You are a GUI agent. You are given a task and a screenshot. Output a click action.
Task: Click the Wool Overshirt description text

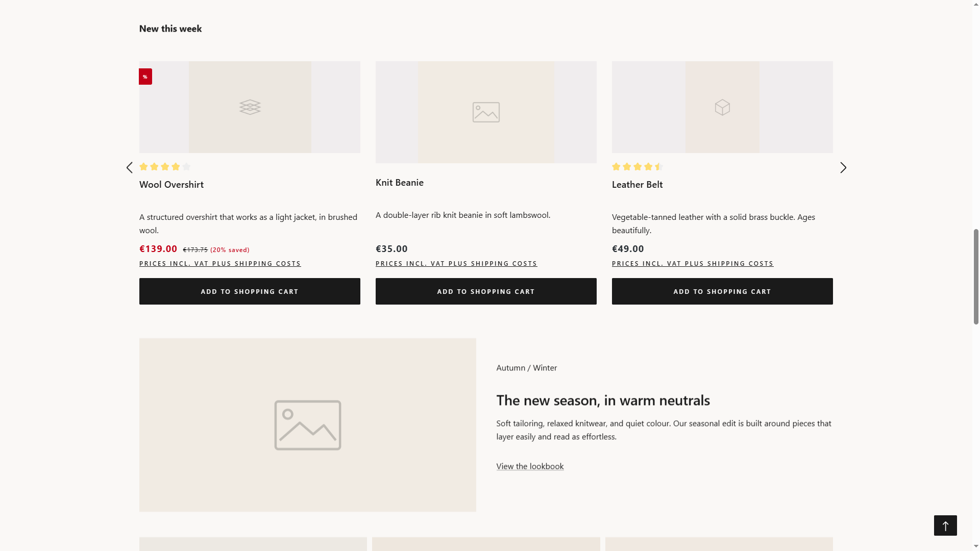249,223
